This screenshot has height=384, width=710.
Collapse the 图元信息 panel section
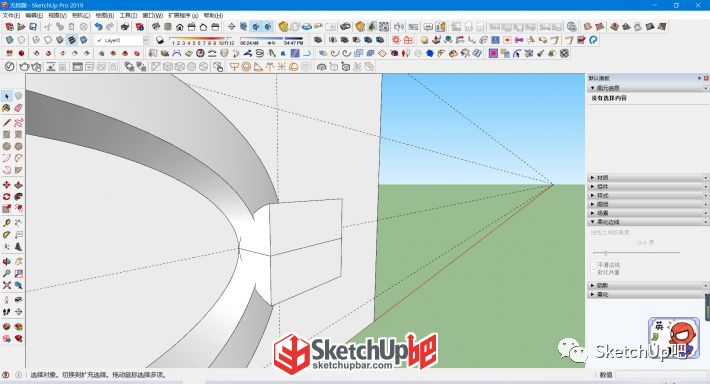click(x=648, y=88)
